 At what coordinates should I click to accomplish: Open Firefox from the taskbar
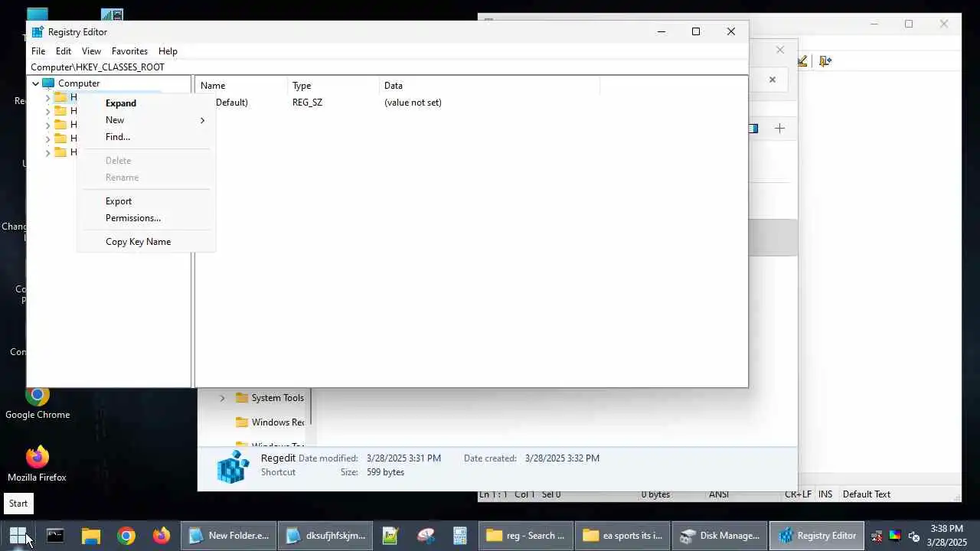[162, 536]
